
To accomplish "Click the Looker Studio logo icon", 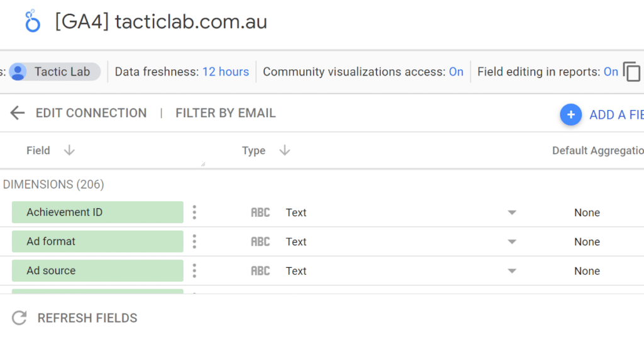I will 32,21.
